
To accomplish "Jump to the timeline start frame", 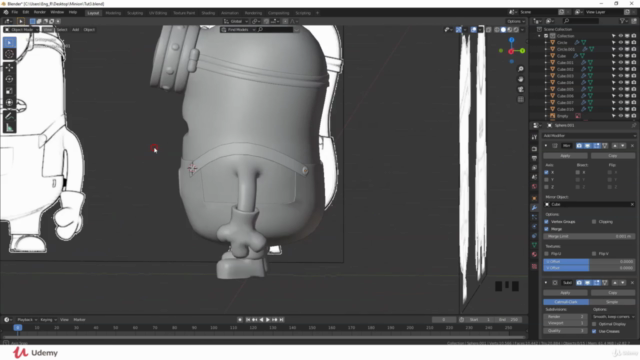I will 248,320.
